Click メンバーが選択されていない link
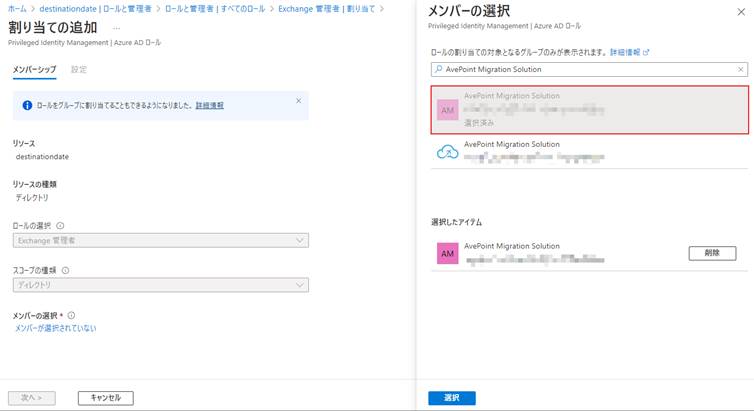This screenshot has height=411, width=754. point(55,328)
